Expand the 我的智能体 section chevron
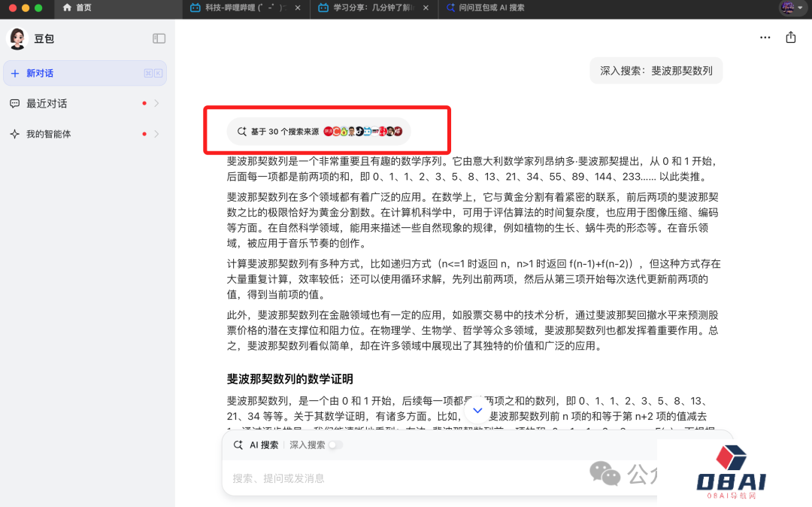 click(x=156, y=134)
